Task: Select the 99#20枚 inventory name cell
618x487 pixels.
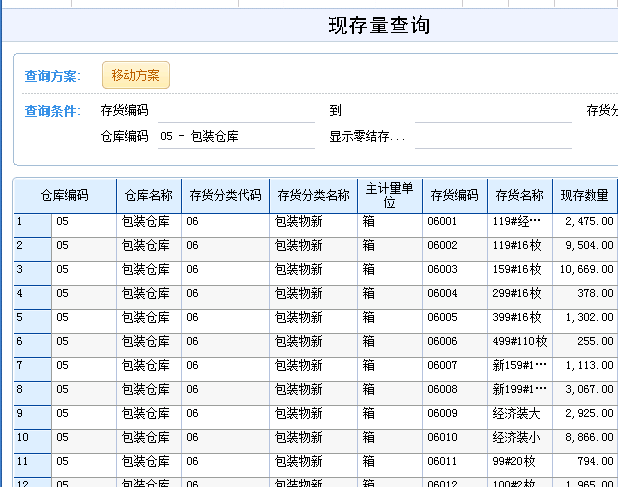Action: (x=519, y=462)
